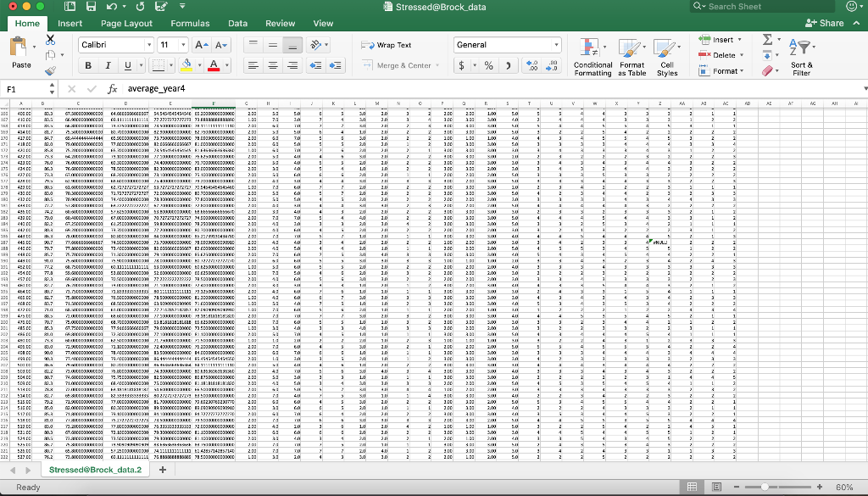
Task: Toggle Italic formatting
Action: (x=108, y=65)
